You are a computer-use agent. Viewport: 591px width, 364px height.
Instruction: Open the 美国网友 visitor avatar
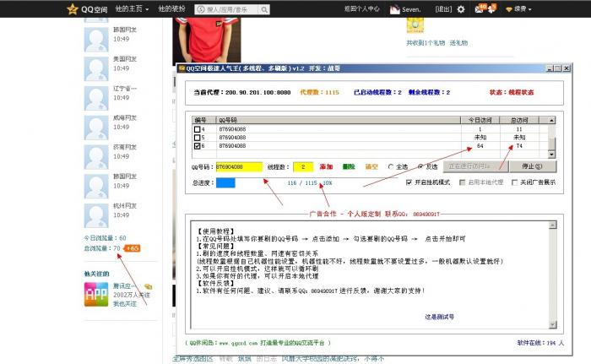96,68
